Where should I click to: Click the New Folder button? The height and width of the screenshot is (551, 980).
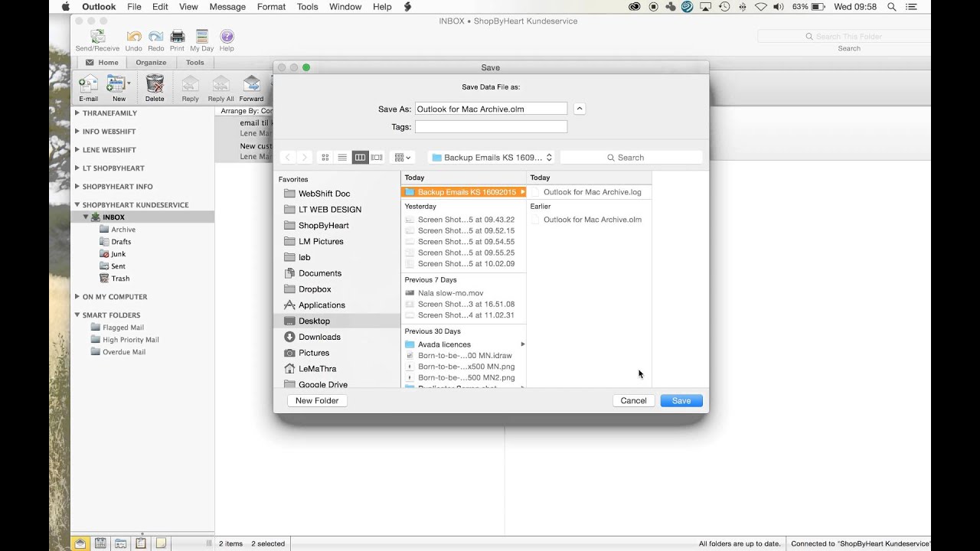pyautogui.click(x=317, y=400)
